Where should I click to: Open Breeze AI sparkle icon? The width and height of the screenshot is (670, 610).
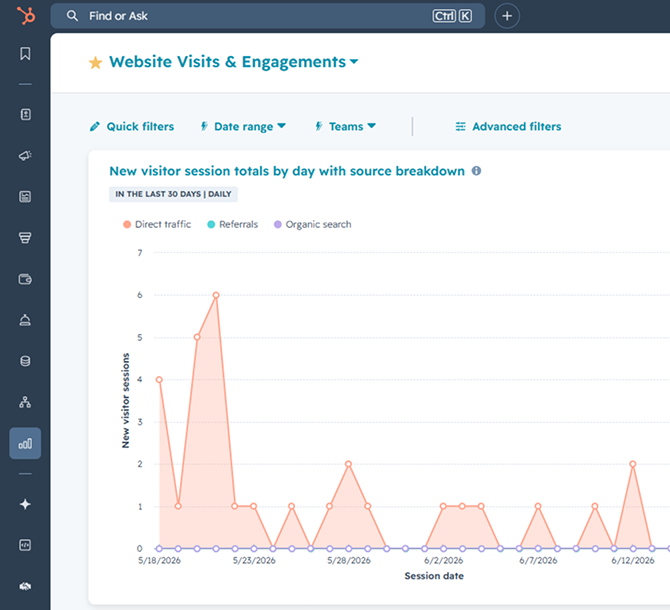point(25,504)
